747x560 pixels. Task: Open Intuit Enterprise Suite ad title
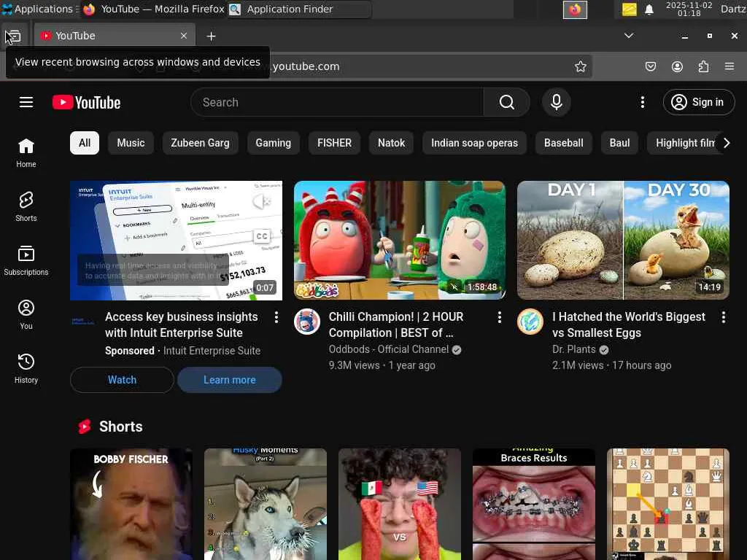pos(182,324)
